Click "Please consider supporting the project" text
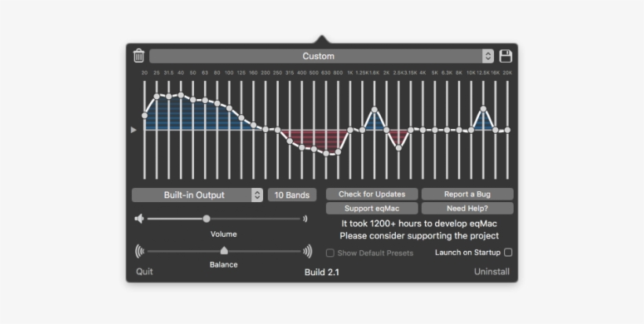The height and width of the screenshot is (324, 644). (419, 236)
